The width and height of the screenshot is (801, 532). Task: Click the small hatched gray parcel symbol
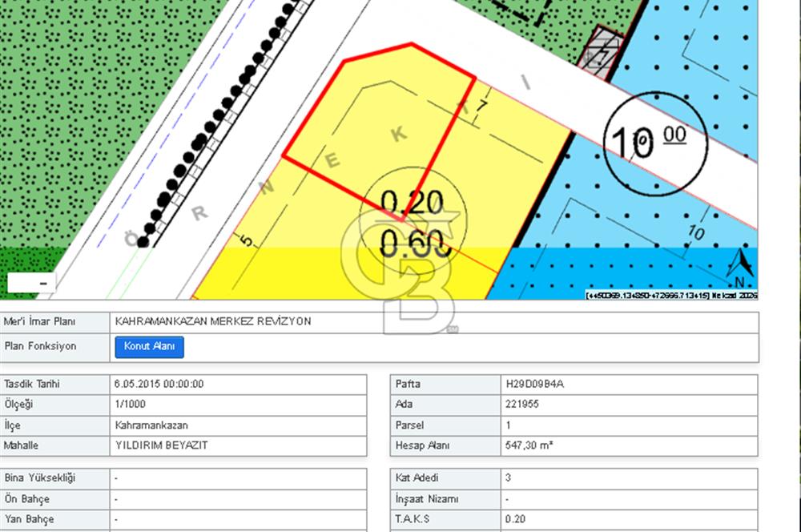click(602, 49)
